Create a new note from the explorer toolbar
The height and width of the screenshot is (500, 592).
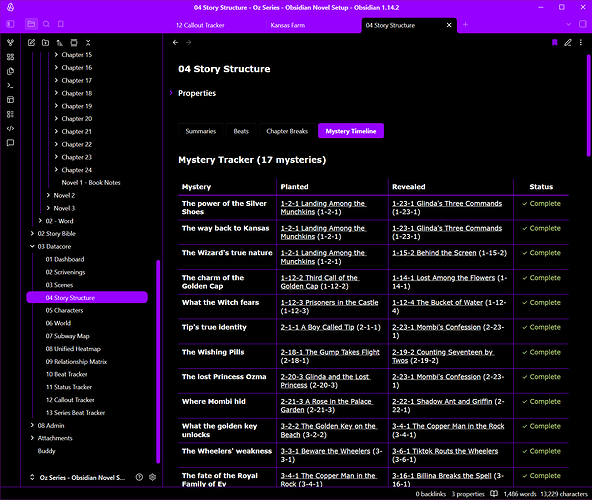tap(31, 43)
